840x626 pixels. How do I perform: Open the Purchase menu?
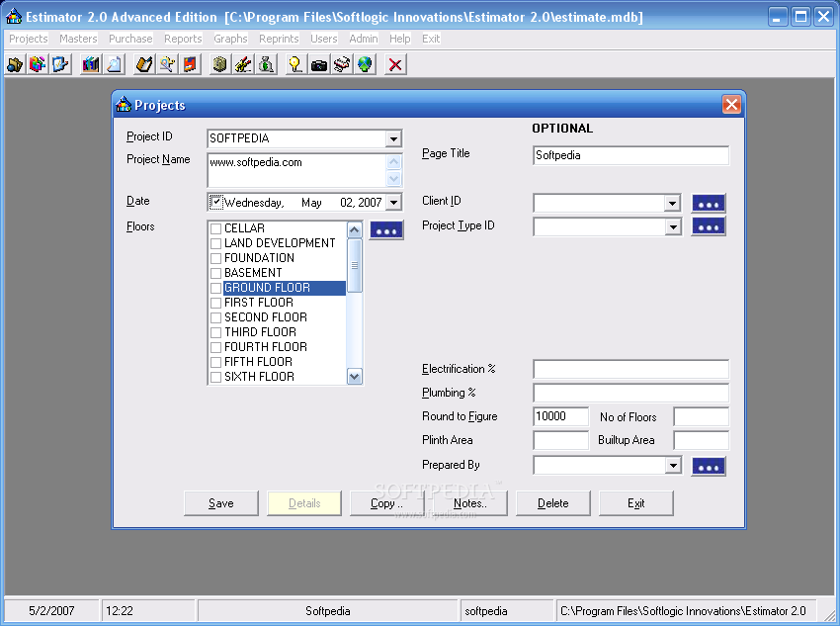130,39
